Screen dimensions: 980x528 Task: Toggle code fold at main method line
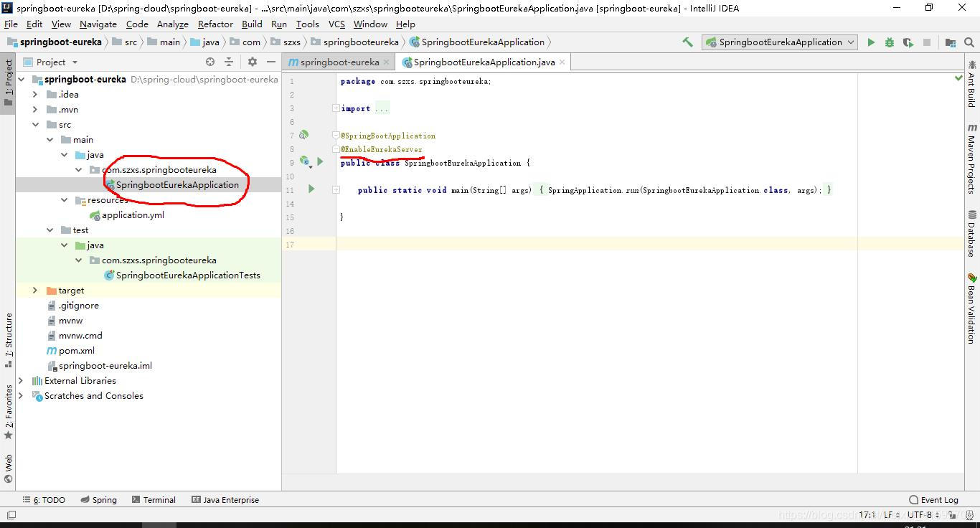[x=336, y=190]
